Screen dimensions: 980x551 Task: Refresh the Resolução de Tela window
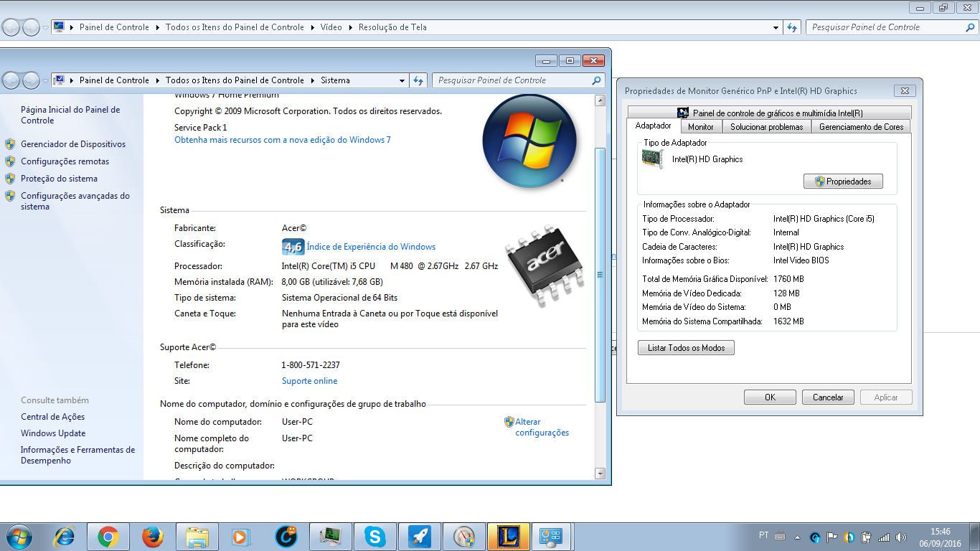pyautogui.click(x=792, y=27)
